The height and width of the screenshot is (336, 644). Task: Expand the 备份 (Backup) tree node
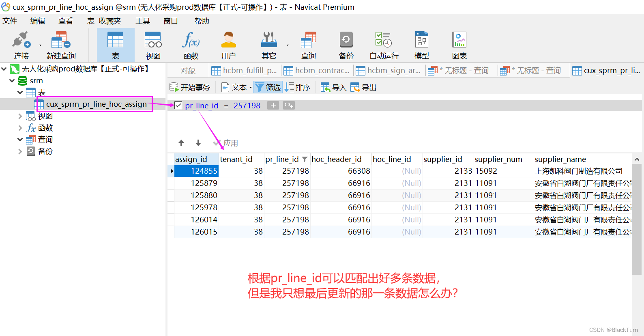pos(20,151)
